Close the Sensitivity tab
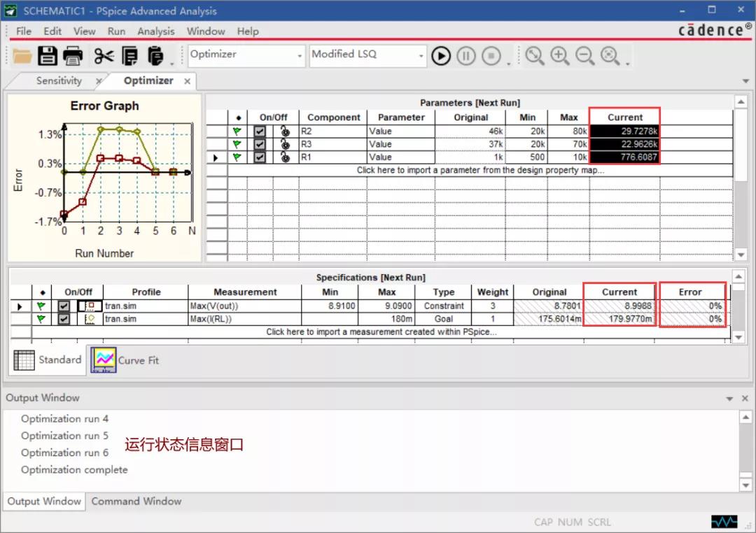 pyautogui.click(x=99, y=81)
